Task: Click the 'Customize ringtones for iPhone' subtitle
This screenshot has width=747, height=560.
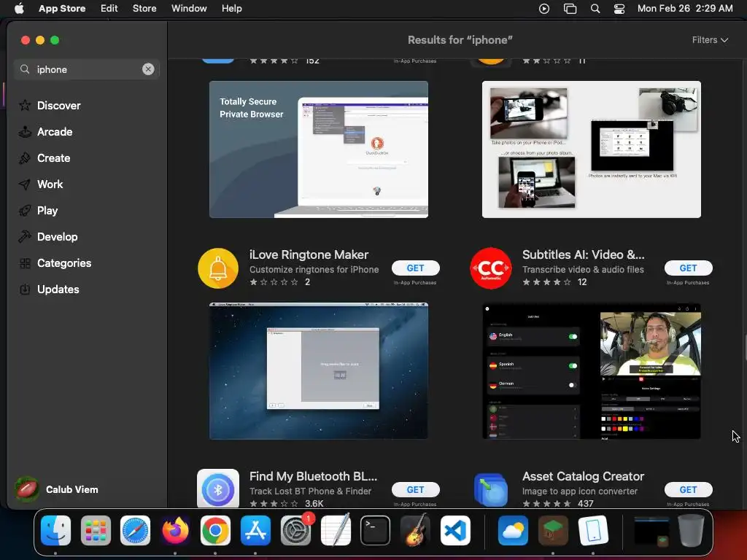Action: [x=314, y=270]
